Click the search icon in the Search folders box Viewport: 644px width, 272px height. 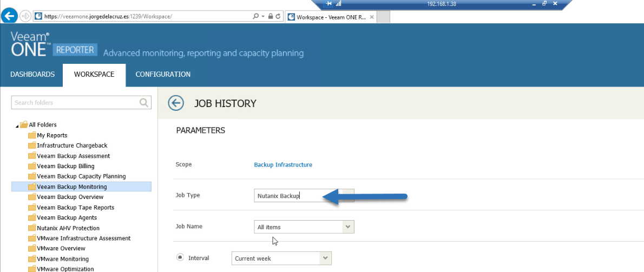[144, 103]
